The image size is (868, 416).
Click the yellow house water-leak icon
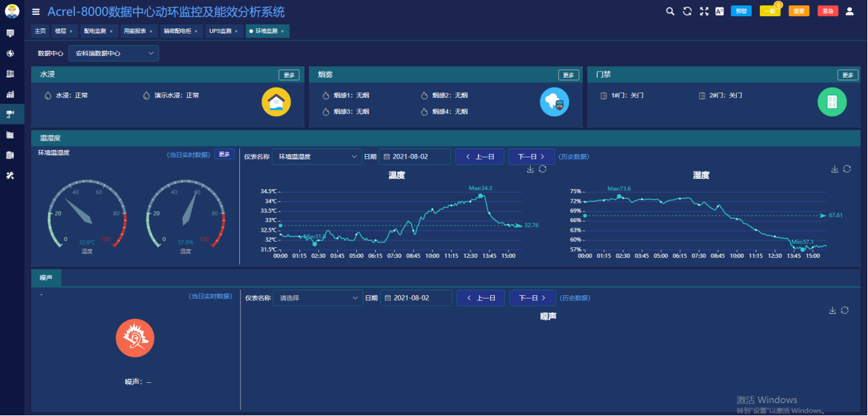[x=276, y=102]
